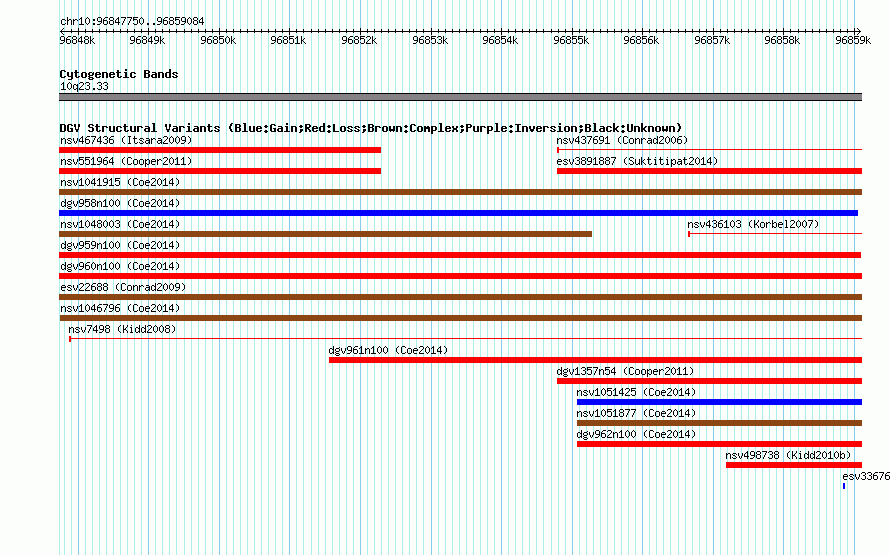Image resolution: width=890 pixels, height=555 pixels.
Task: Open nsv7498 (Kidd2008) variant label
Action: [x=122, y=329]
